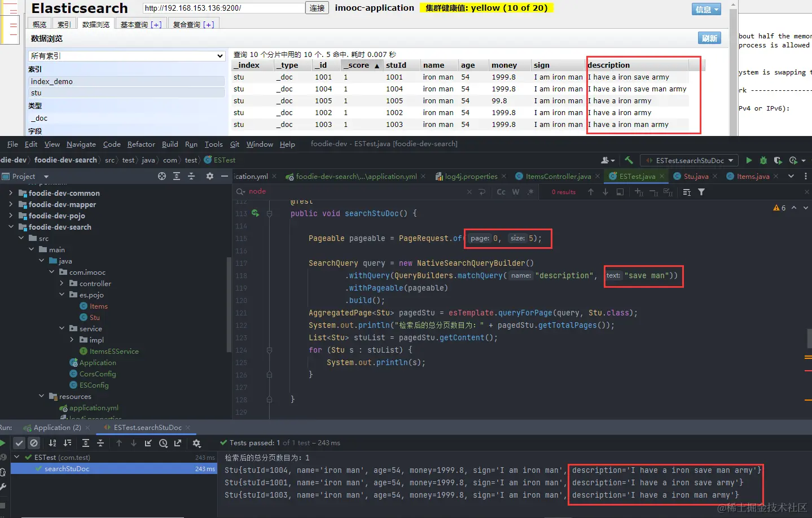The image size is (812, 518).
Task: Click the Elasticsearch URL input field
Action: pos(223,8)
